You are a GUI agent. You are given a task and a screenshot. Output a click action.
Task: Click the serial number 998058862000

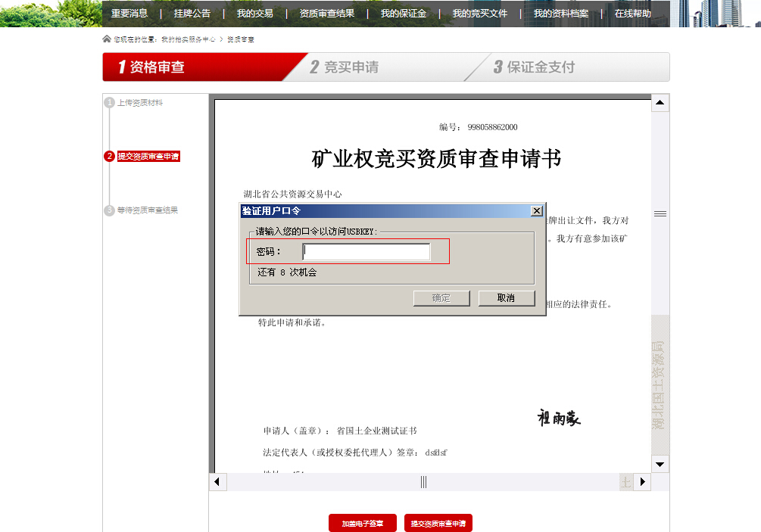click(493, 127)
